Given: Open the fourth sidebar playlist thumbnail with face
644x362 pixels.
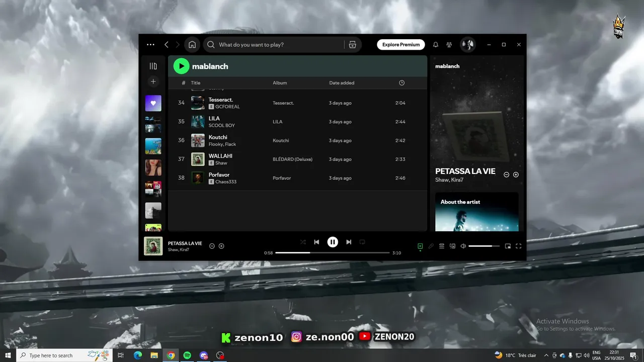Looking at the screenshot, I should [x=153, y=167].
